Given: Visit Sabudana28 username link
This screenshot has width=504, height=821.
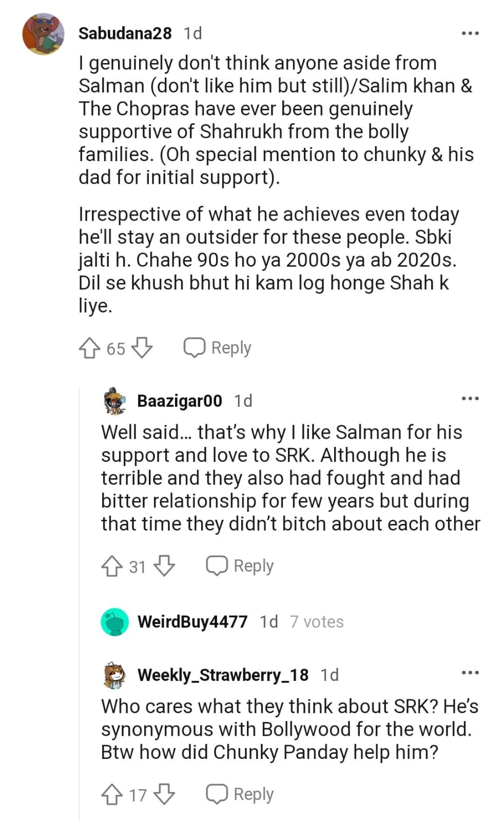Looking at the screenshot, I should (125, 33).
